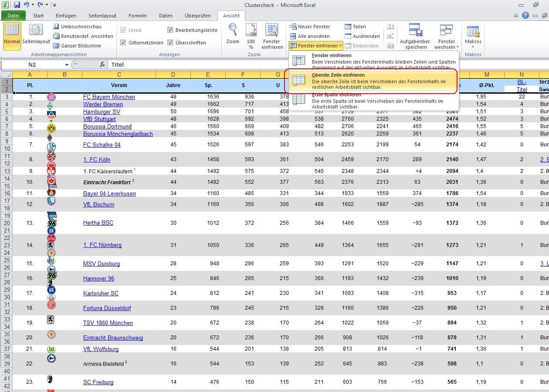Open the Datei tab

click(14, 16)
